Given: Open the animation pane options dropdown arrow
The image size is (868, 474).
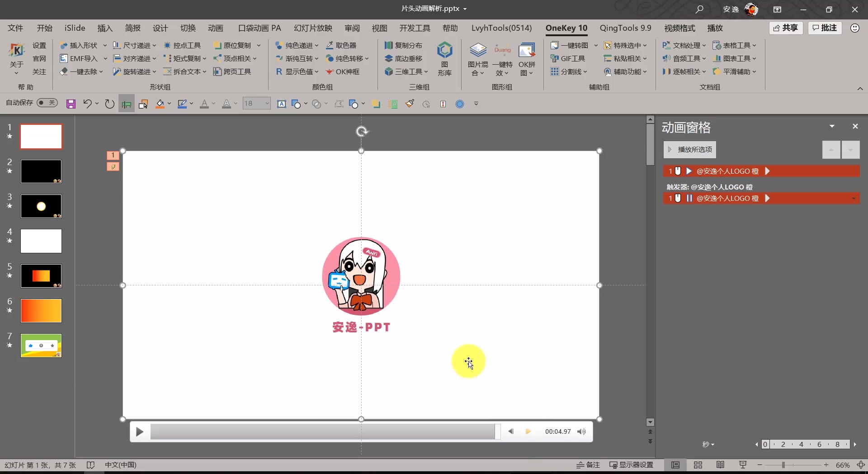Looking at the screenshot, I should click(x=832, y=126).
